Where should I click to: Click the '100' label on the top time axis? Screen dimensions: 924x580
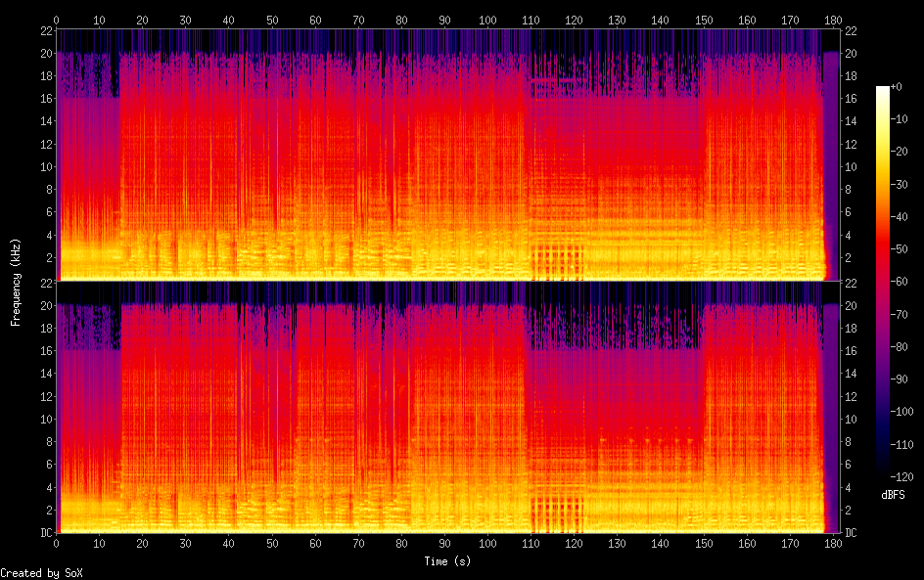tap(487, 20)
